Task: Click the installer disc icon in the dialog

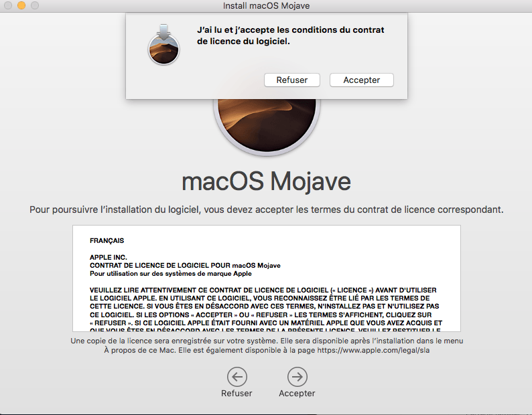Action: [163, 46]
